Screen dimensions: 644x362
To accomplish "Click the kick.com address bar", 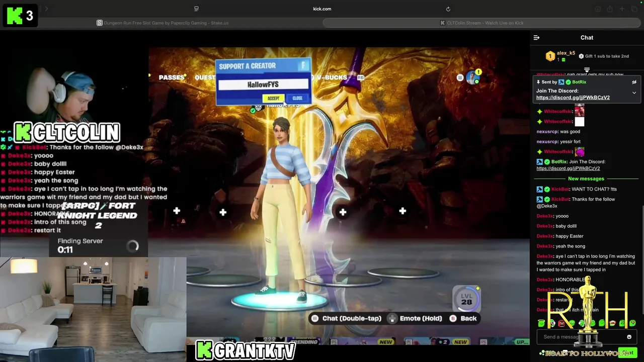I will coord(322,9).
